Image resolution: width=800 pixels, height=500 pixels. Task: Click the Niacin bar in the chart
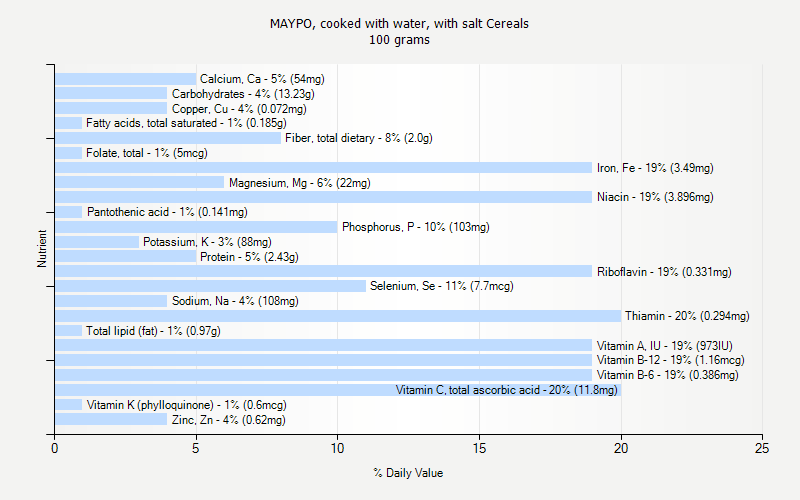point(323,197)
